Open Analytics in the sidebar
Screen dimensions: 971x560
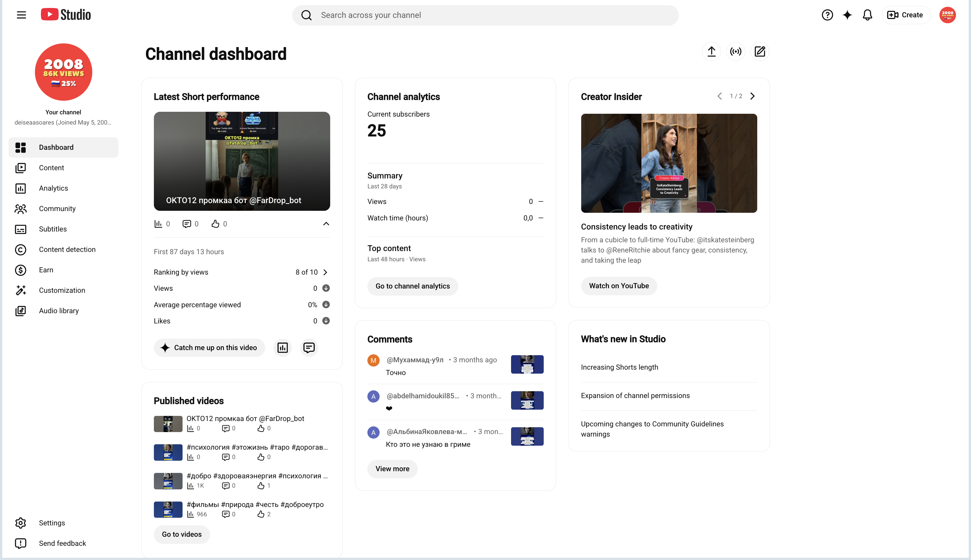(x=64, y=188)
